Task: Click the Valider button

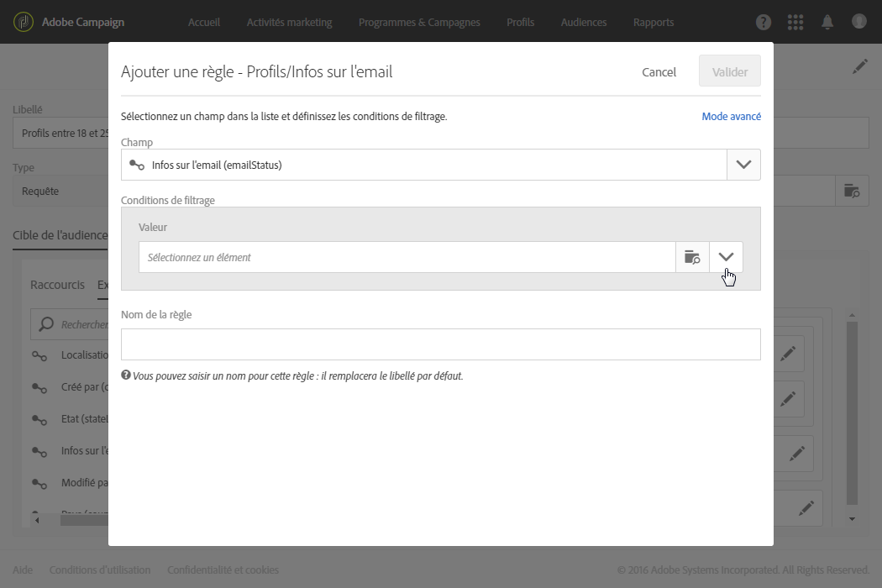Action: coord(729,72)
